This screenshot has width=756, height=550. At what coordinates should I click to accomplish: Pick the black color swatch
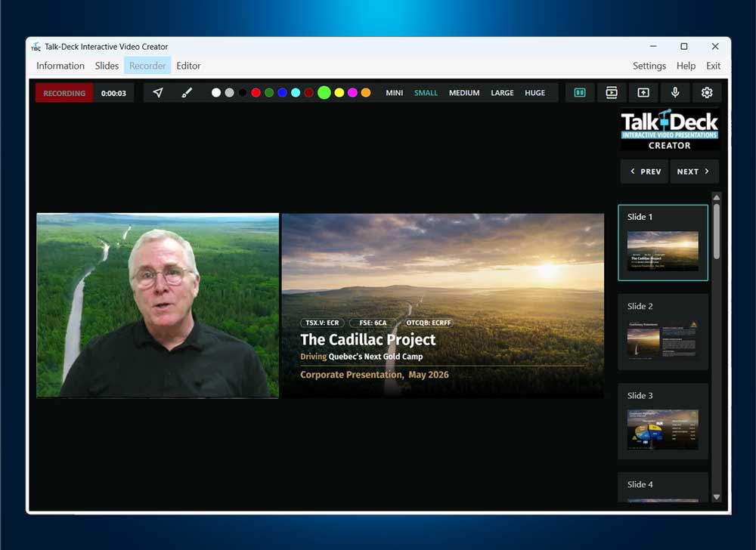coord(243,92)
